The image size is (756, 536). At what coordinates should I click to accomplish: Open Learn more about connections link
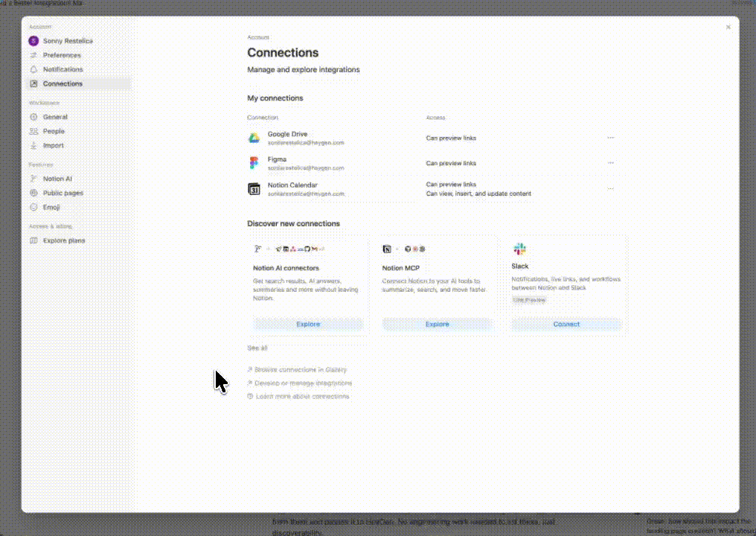click(302, 397)
